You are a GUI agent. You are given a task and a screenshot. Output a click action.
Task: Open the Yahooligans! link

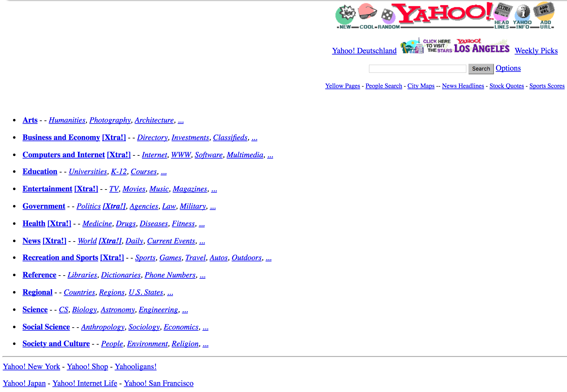point(136,367)
